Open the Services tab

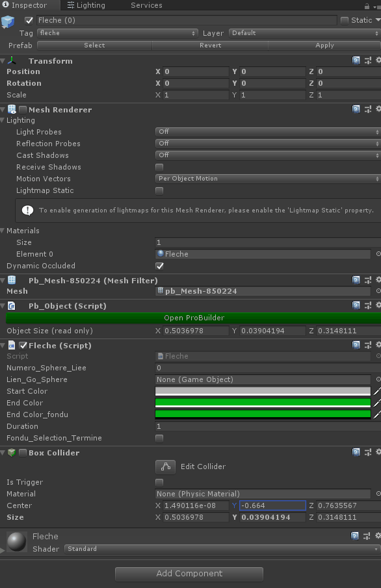[146, 5]
